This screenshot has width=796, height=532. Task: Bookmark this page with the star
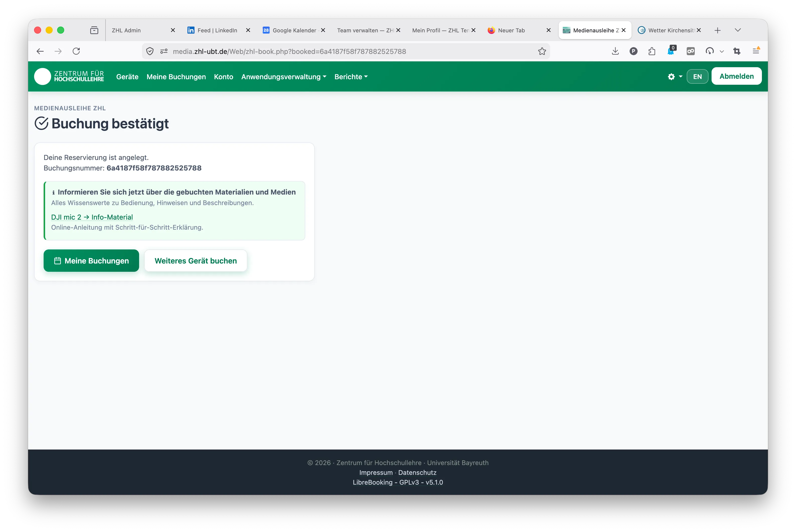[x=542, y=51]
